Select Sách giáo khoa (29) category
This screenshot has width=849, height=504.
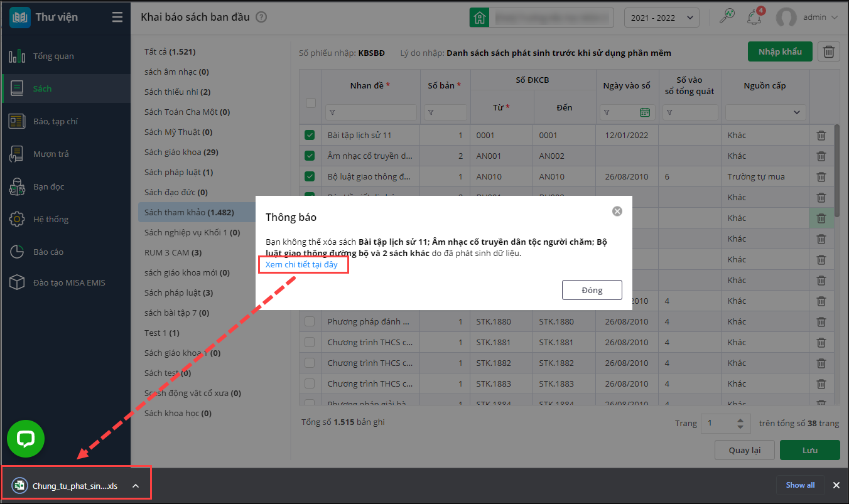coord(181,152)
